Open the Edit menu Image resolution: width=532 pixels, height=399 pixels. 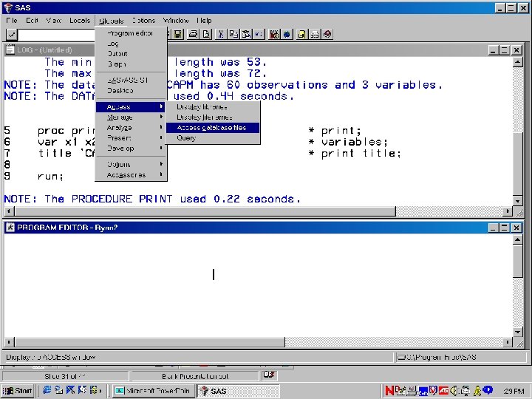pos(32,21)
